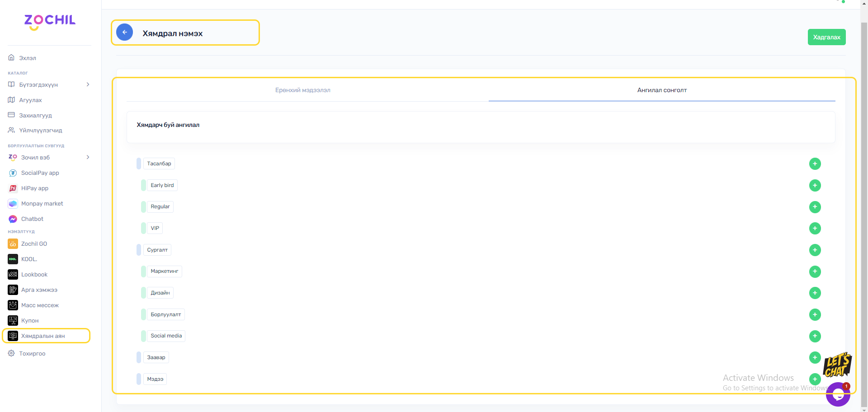Open the KOOL. add-on
The width and height of the screenshot is (868, 412).
(x=29, y=259)
